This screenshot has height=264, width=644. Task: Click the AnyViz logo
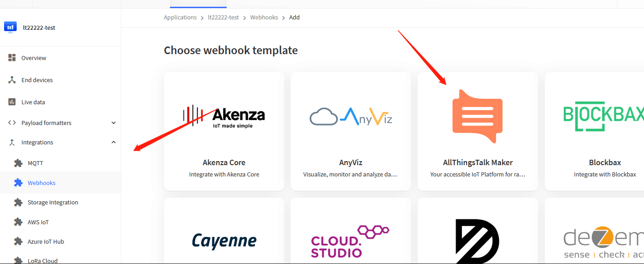click(x=351, y=116)
